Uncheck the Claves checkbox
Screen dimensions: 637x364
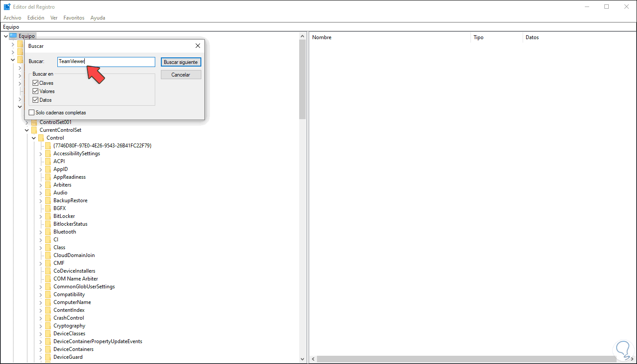(x=36, y=83)
